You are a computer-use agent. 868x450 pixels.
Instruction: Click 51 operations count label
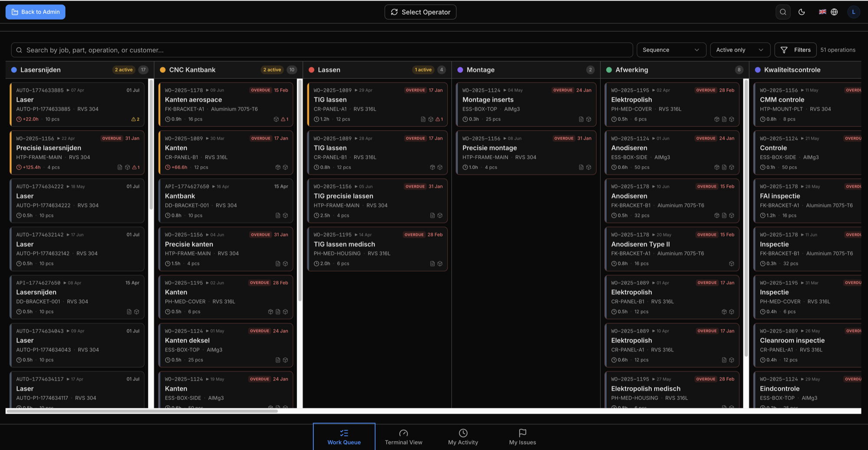(838, 50)
